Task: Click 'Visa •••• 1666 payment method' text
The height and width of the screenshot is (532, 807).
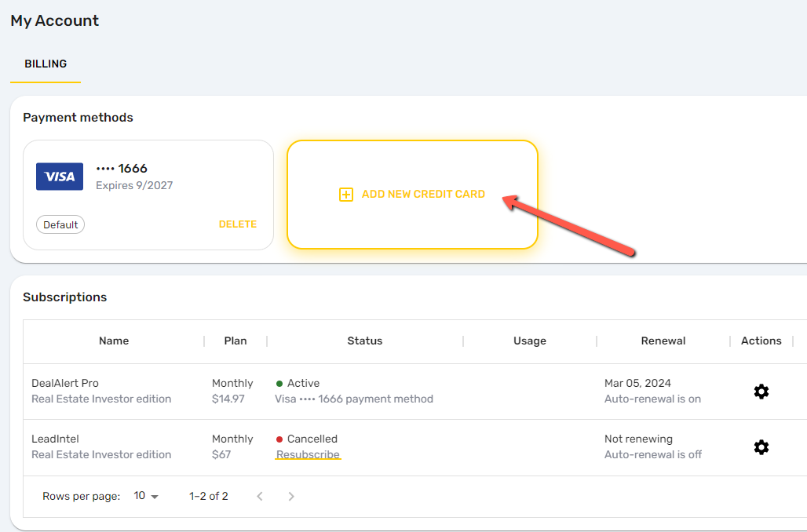Action: click(x=354, y=399)
